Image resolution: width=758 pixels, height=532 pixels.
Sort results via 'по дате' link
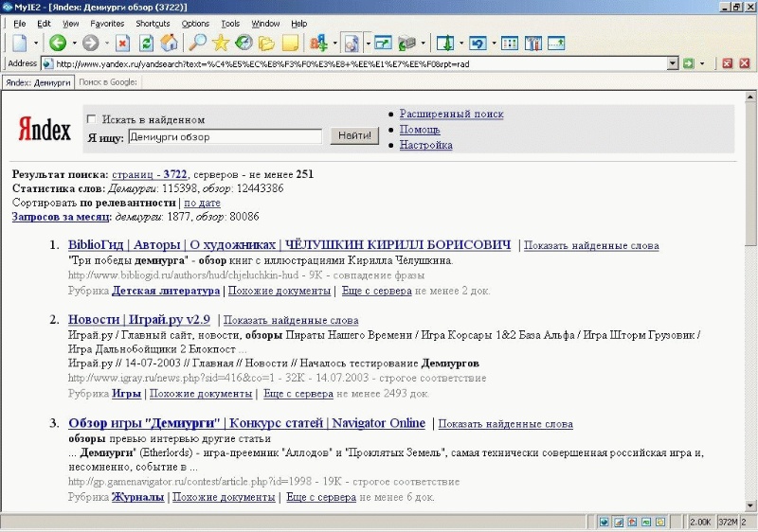pos(202,203)
